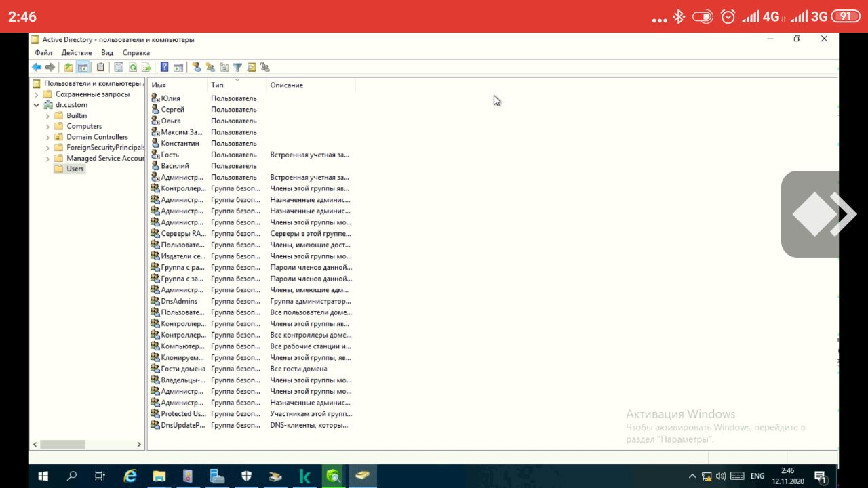Open Task View from the taskbar

[x=100, y=476]
